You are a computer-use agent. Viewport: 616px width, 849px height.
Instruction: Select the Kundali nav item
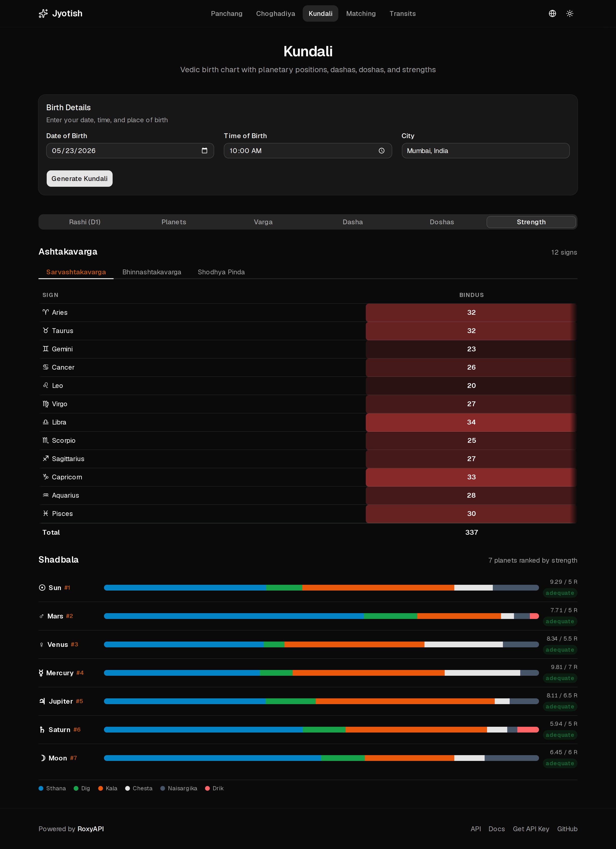(x=320, y=13)
